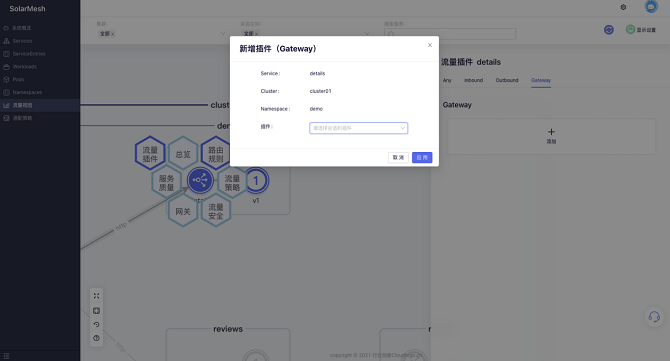Expand the namespace filter dropdown arrow
670x361 pixels.
point(367,34)
